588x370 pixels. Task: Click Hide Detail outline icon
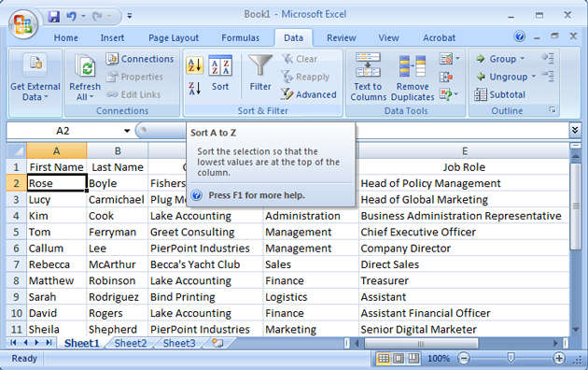click(x=548, y=77)
